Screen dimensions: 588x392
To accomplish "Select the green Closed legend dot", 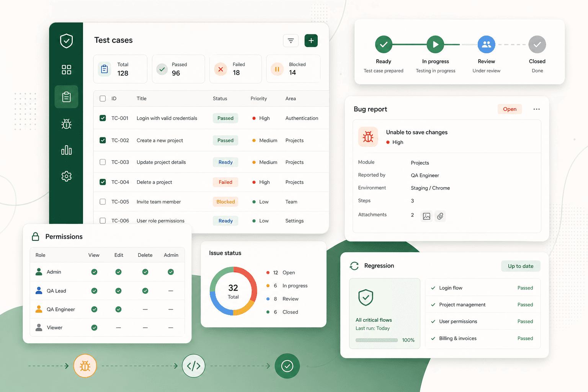I will click(x=268, y=312).
